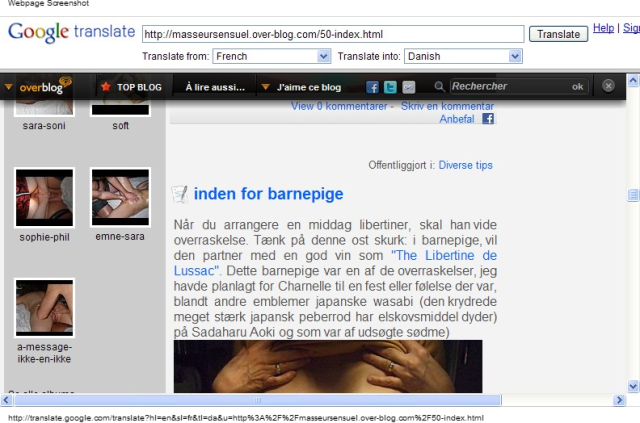Click the Anbefal link

click(457, 119)
